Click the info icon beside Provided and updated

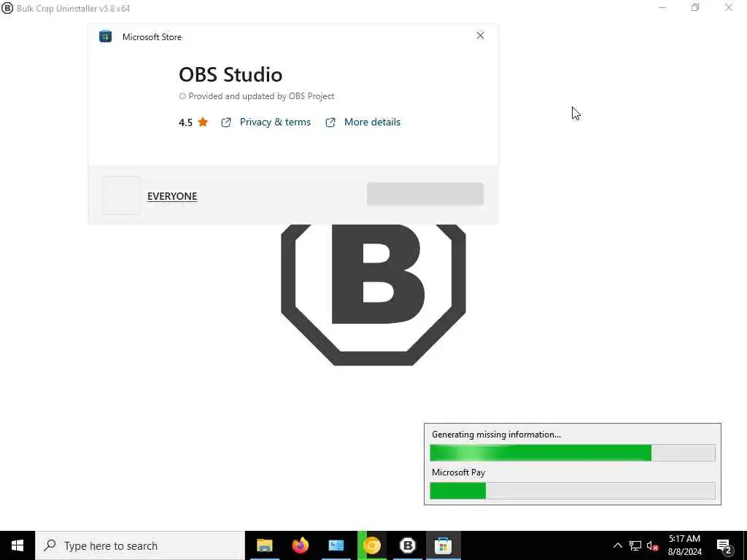[182, 96]
